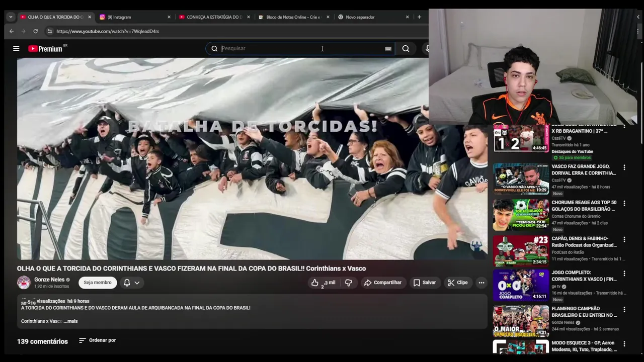This screenshot has height=362, width=644.
Task: Open more actions three-dot menu under video
Action: point(481,283)
